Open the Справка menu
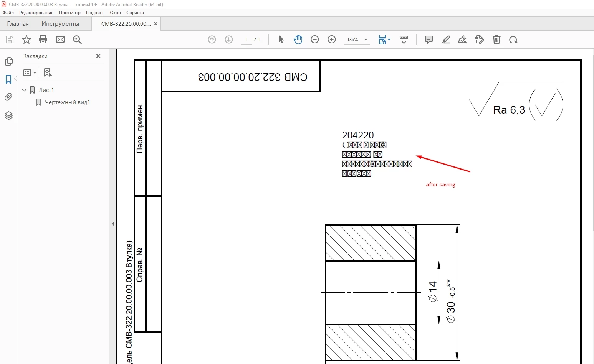Image resolution: width=594 pixels, height=364 pixels. coord(135,13)
